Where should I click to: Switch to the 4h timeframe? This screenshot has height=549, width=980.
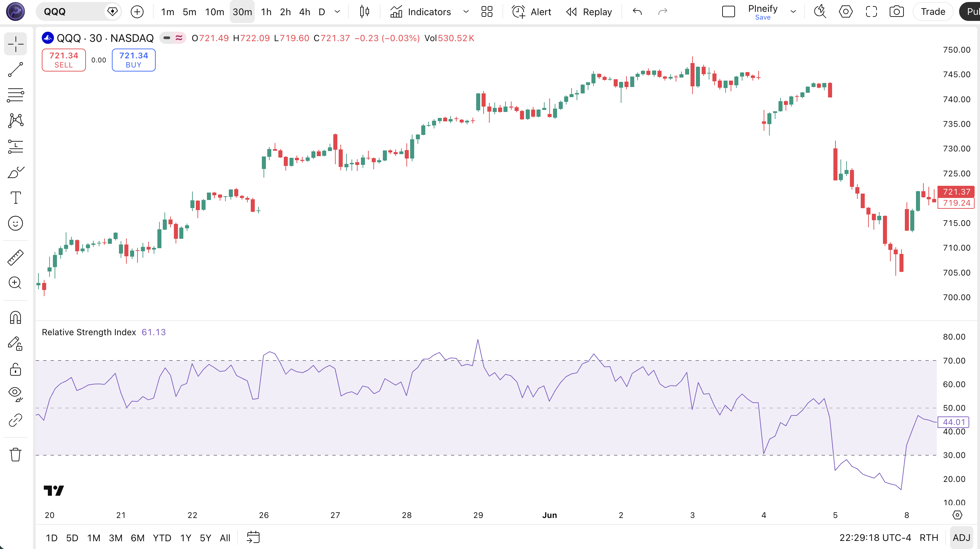[x=304, y=12]
